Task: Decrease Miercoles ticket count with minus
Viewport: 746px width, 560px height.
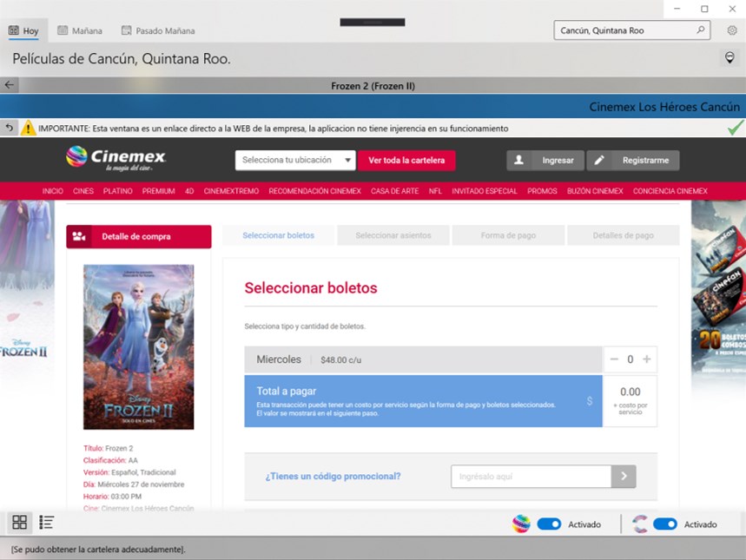Action: (x=614, y=359)
